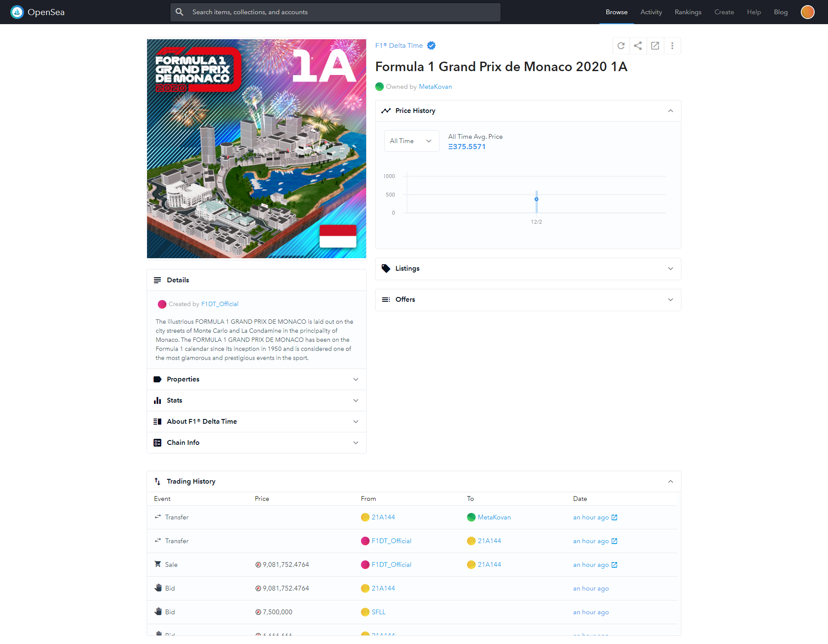Image resolution: width=828 pixels, height=644 pixels.
Task: Click the Ξ375.5571 average price value
Action: pyautogui.click(x=467, y=147)
